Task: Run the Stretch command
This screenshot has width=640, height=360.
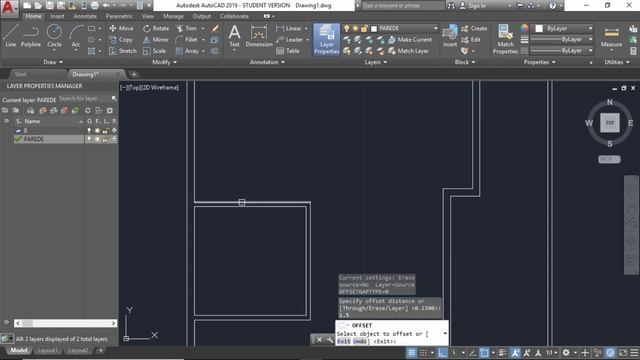Action: pyautogui.click(x=123, y=51)
